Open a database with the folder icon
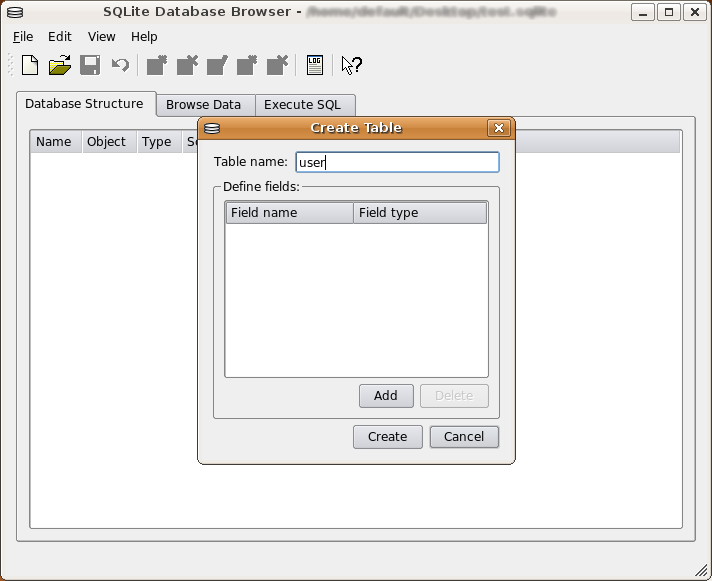The height and width of the screenshot is (581, 712). coord(60,66)
